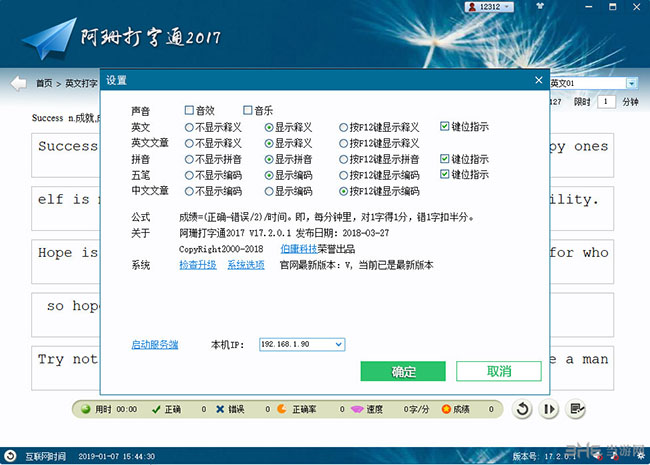This screenshot has width=650, height=465.
Task: Select 不显示释义 for 英文
Action: (189, 127)
